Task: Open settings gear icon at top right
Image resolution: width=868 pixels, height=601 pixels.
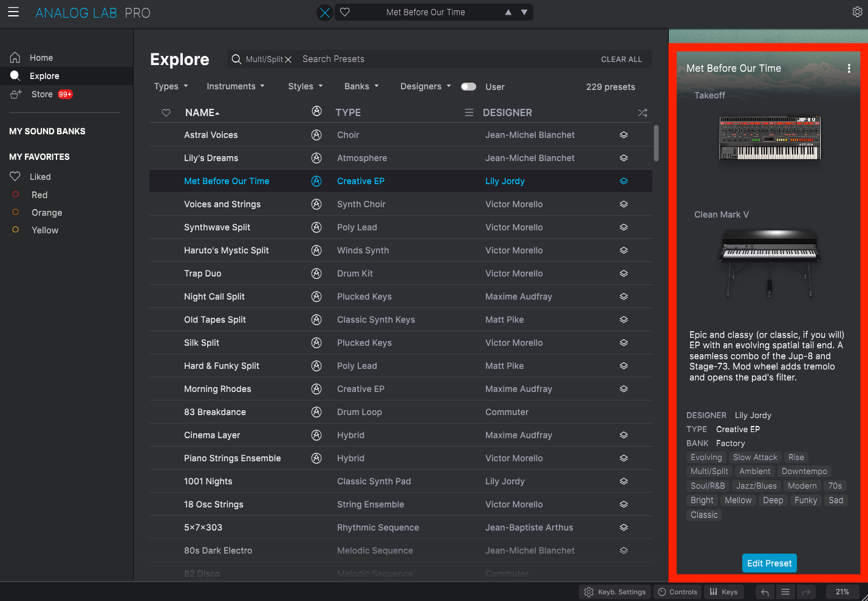Action: 857,12
